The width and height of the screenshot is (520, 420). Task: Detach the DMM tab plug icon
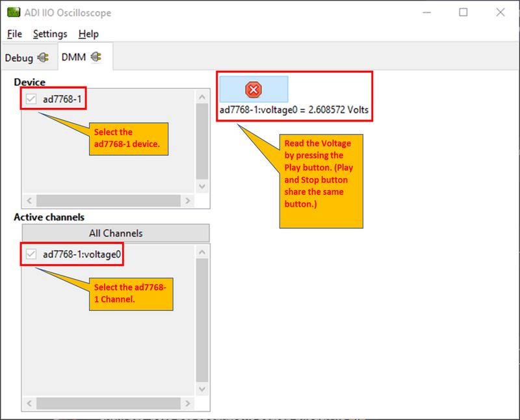pos(96,57)
